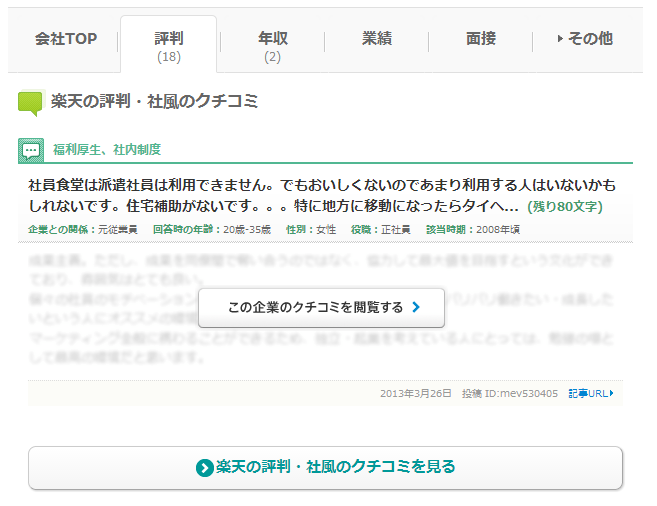Click 楽天の評判・社風のクチコミを見る button

point(325,467)
